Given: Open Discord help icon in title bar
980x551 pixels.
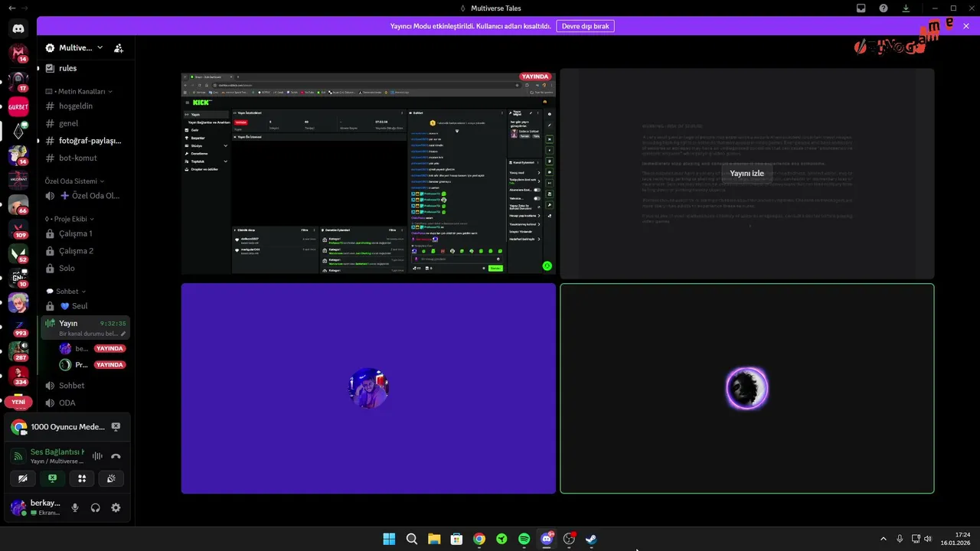Looking at the screenshot, I should [884, 8].
